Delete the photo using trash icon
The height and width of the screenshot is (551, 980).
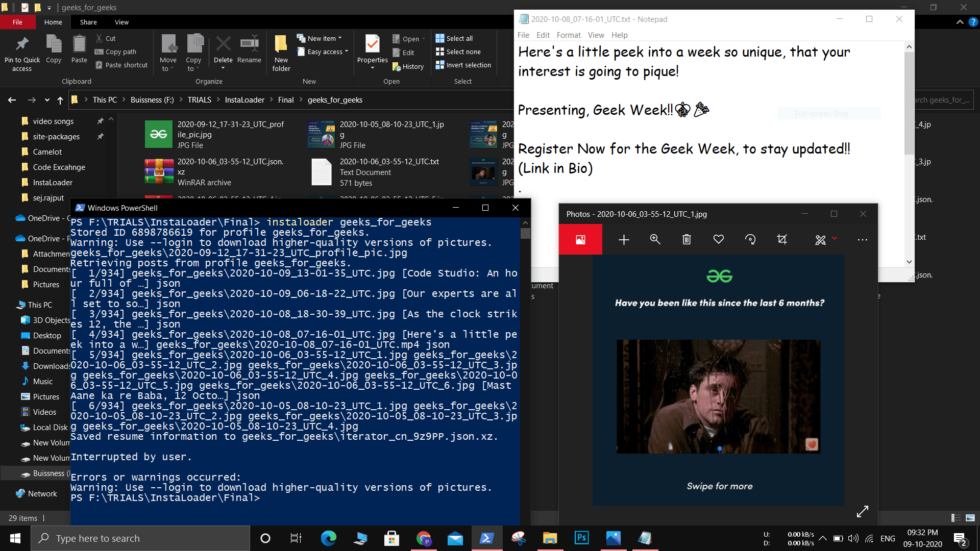coord(687,240)
